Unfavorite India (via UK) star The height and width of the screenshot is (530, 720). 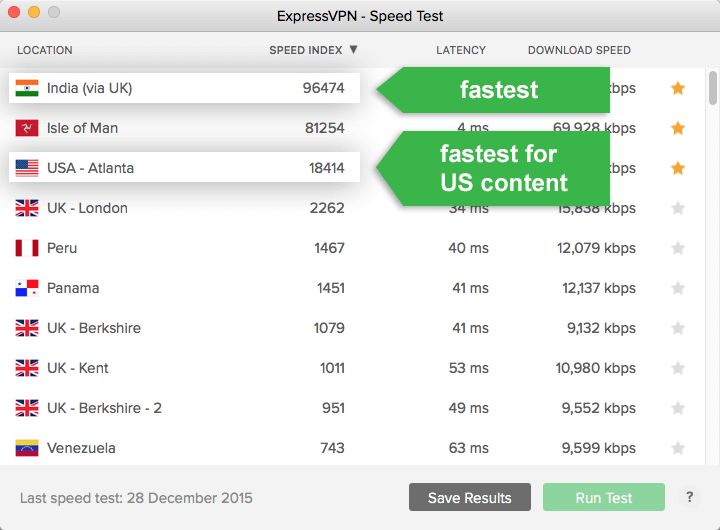click(678, 88)
